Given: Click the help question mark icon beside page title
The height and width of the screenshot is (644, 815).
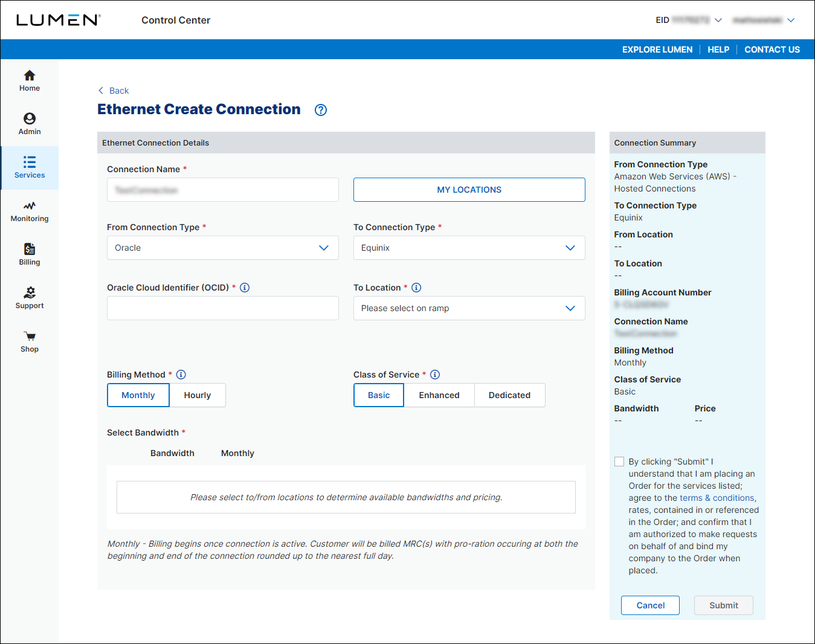Looking at the screenshot, I should click(321, 110).
